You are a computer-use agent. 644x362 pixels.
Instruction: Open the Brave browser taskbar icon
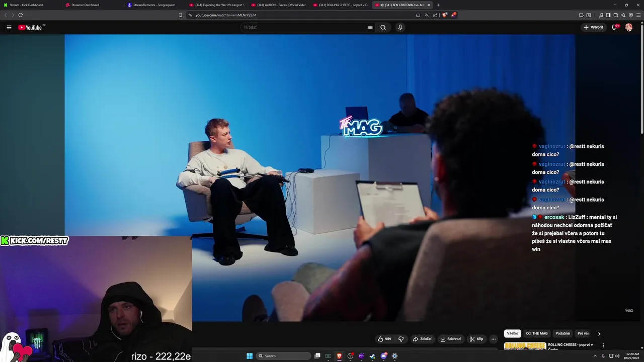339,356
